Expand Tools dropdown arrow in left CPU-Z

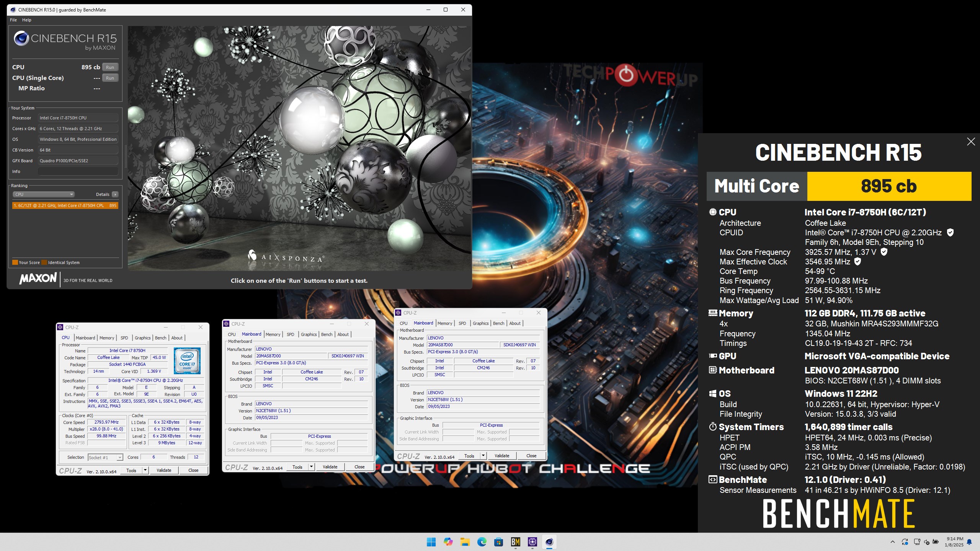point(145,470)
